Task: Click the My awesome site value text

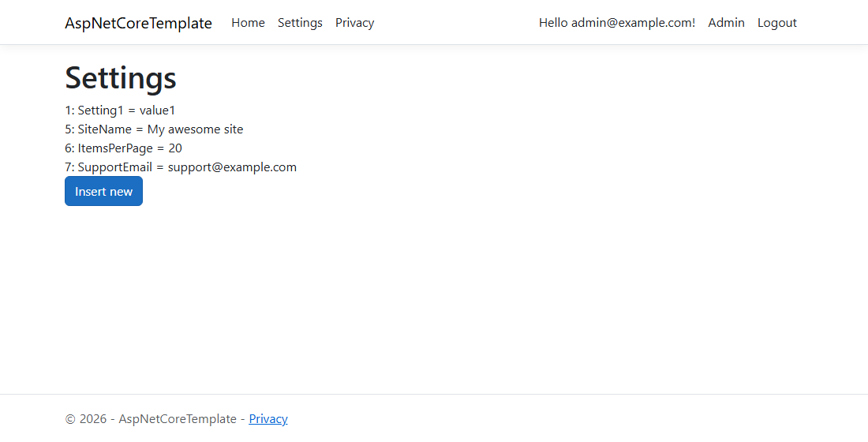Action: pos(196,129)
